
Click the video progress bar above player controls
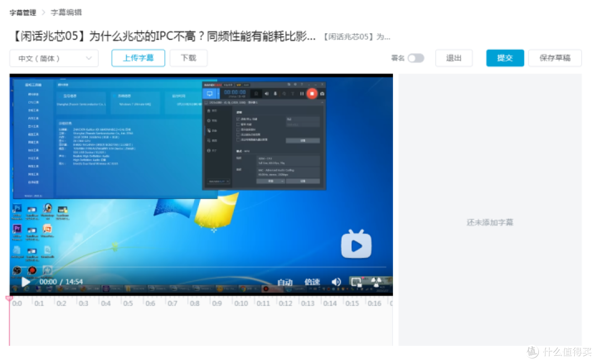tap(201, 267)
